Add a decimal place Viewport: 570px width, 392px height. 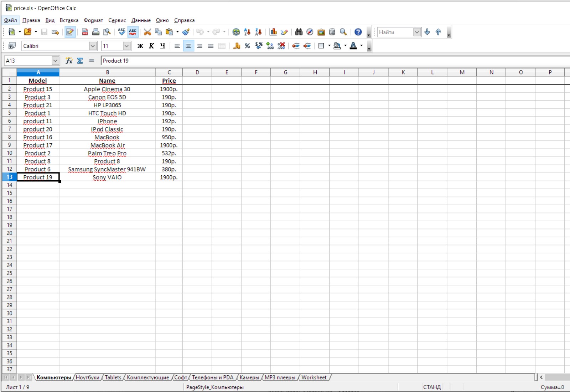coord(270,46)
